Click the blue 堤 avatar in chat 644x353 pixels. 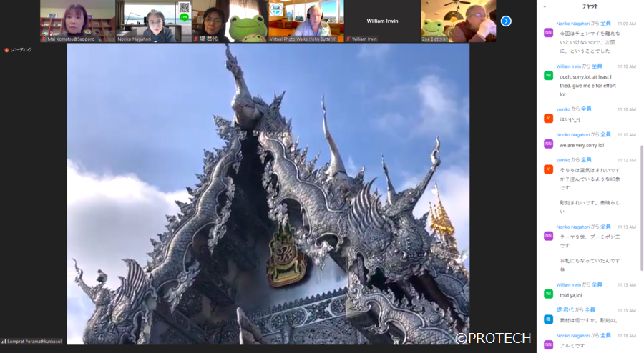click(x=548, y=319)
